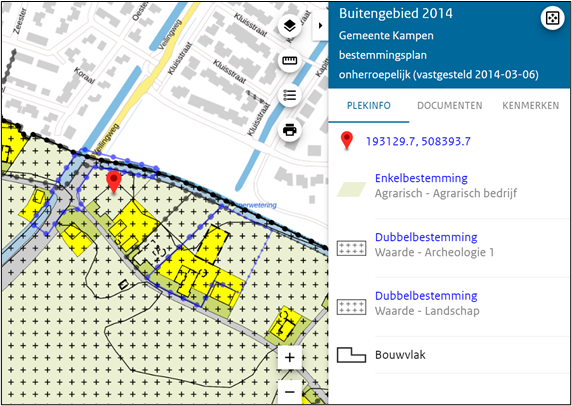The height and width of the screenshot is (406, 572).
Task: Open the map layers button
Action: click(290, 26)
